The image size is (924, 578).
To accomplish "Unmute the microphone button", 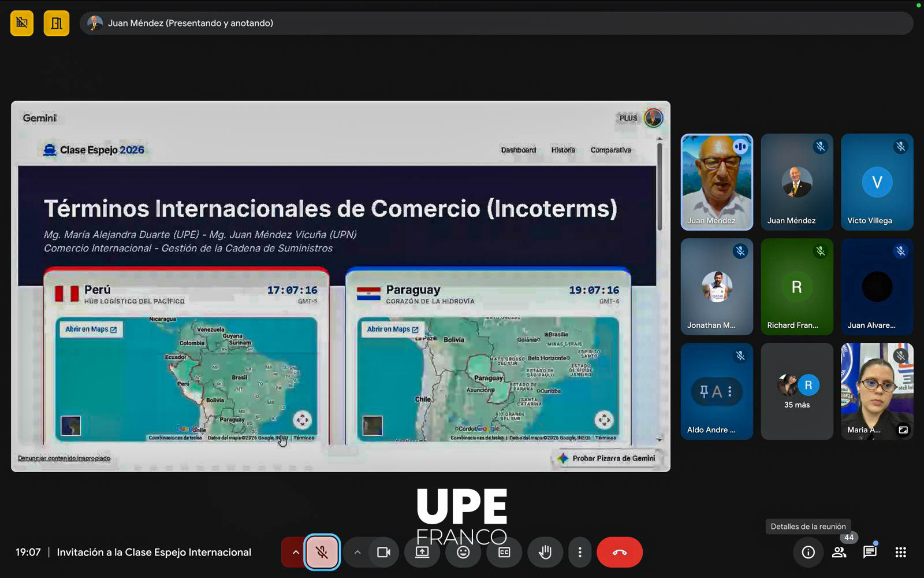I will click(x=322, y=553).
